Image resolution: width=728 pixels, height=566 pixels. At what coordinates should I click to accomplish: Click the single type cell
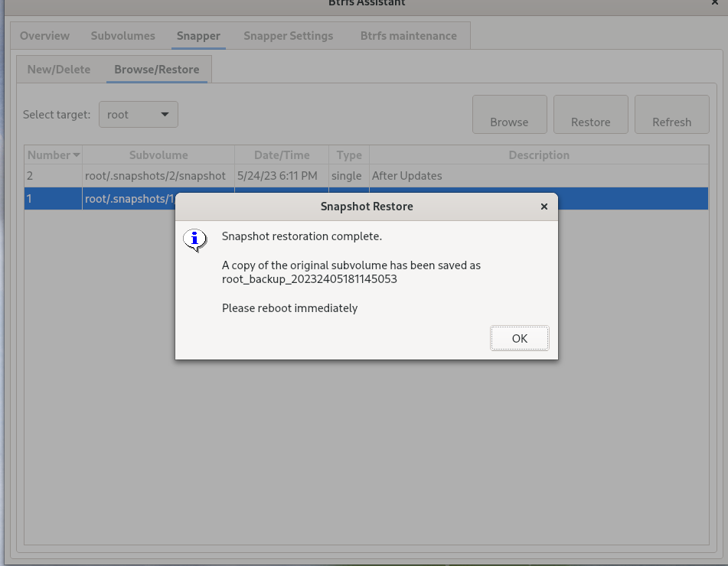349,176
